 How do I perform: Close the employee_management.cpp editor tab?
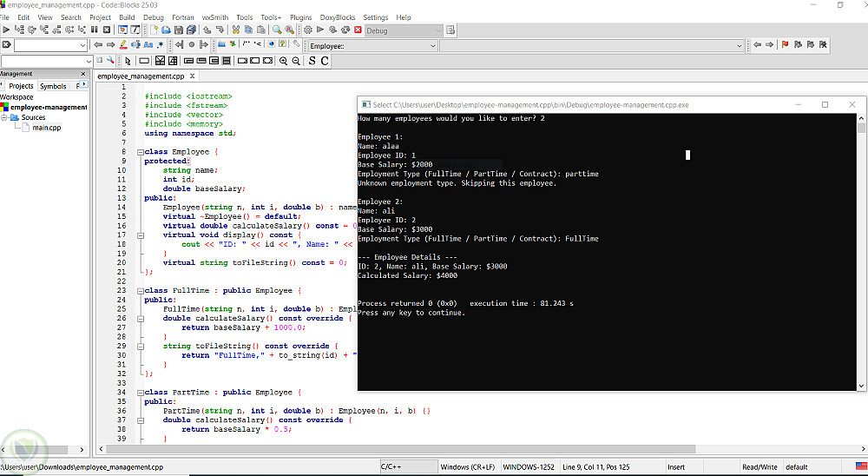191,76
